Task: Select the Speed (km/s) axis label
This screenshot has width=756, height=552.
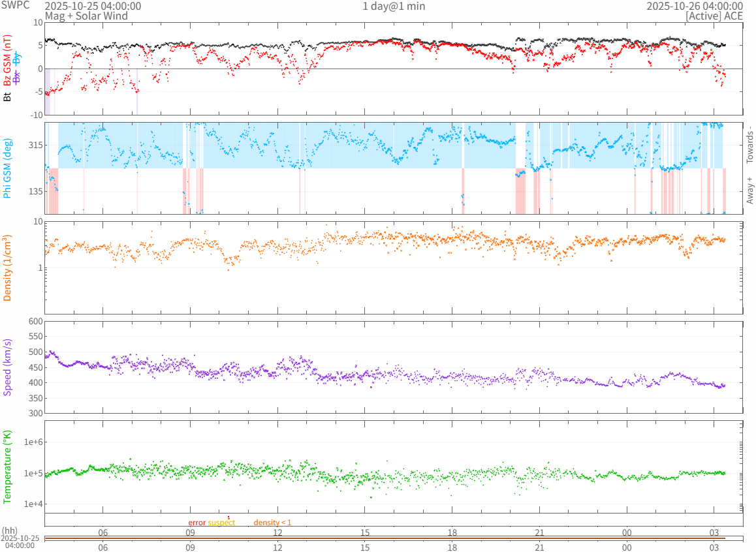Action: (x=8, y=367)
